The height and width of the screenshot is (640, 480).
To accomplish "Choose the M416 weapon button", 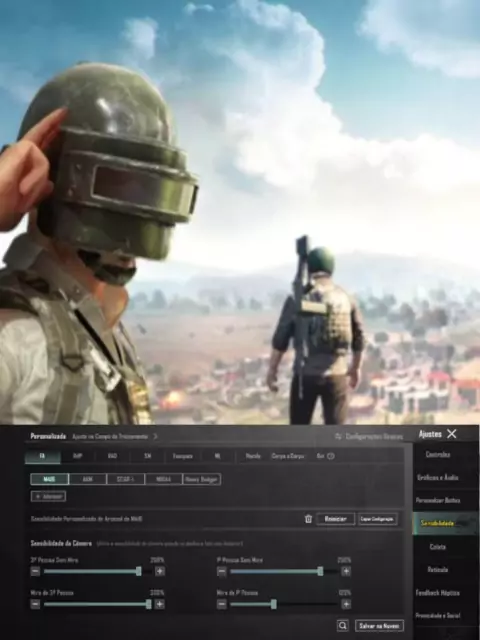I will [x=49, y=479].
